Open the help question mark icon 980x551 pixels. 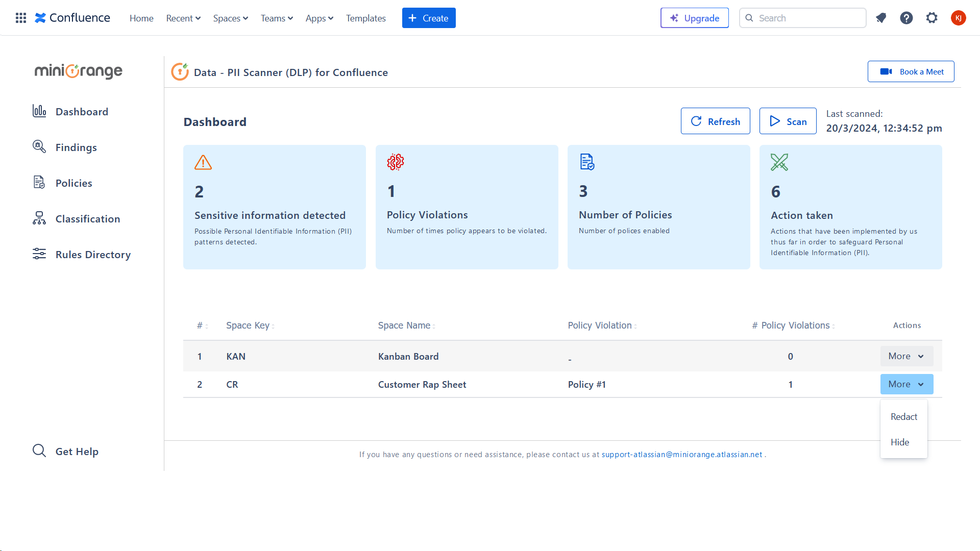tap(906, 18)
